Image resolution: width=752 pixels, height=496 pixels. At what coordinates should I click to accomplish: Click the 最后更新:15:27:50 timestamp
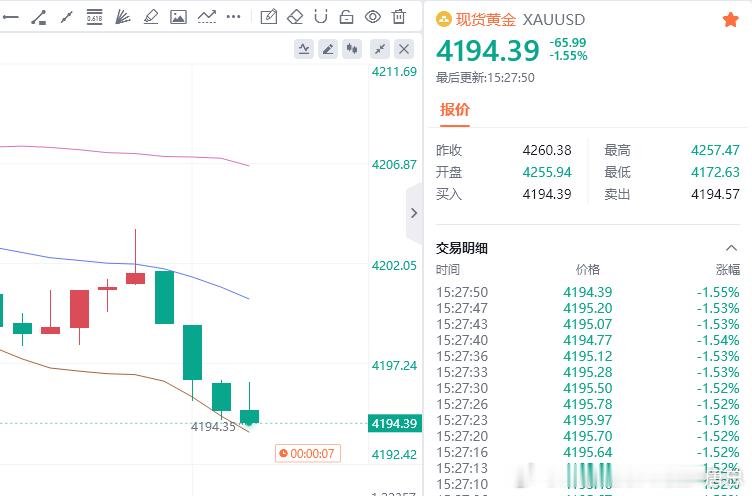coord(485,78)
